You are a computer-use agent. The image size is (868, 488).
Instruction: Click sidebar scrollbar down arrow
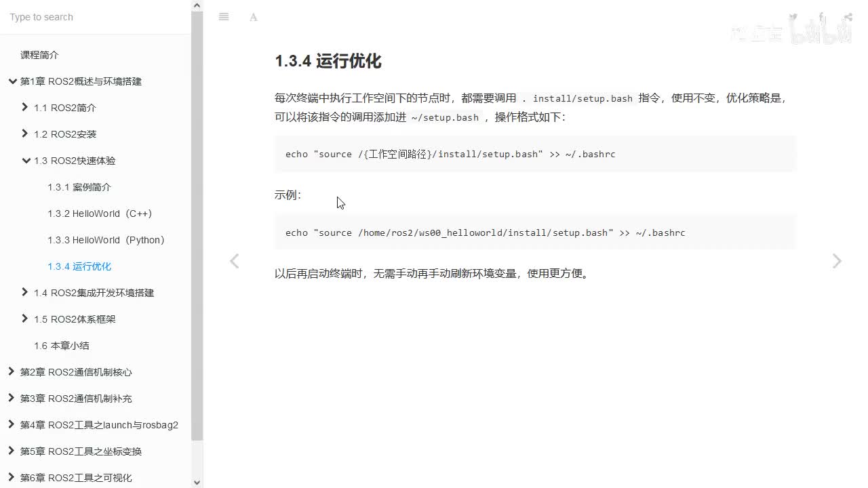(x=197, y=483)
